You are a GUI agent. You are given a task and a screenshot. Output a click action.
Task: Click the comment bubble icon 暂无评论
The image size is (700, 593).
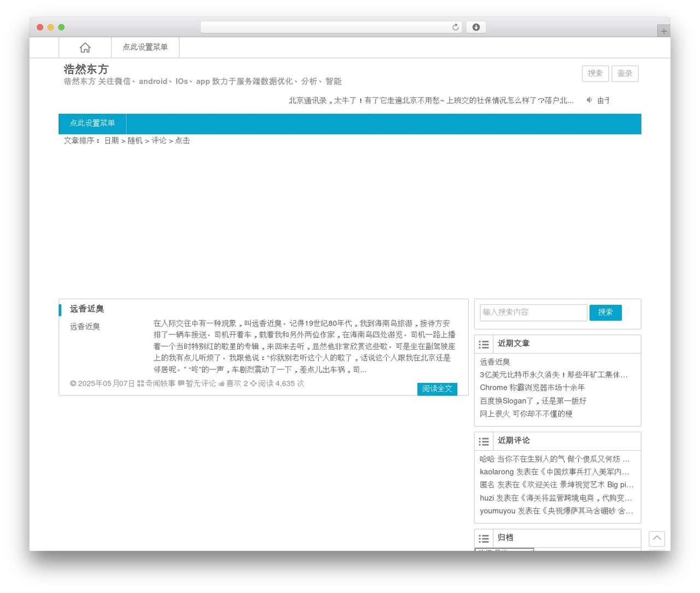(x=181, y=383)
